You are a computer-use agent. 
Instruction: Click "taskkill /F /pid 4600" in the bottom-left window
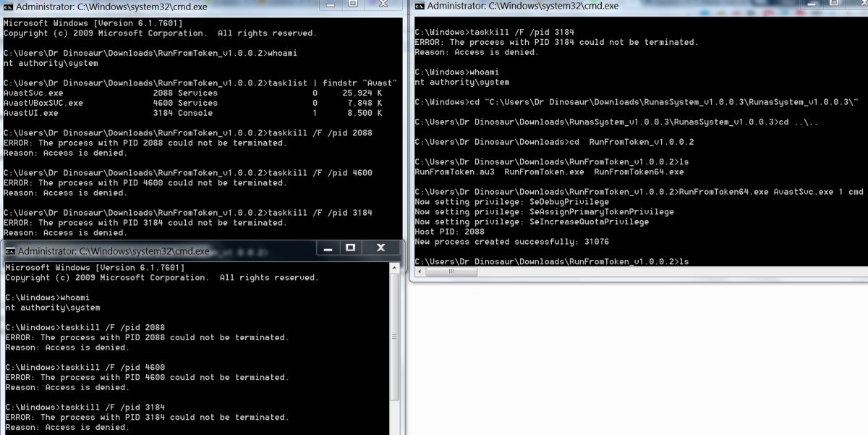coord(113,367)
